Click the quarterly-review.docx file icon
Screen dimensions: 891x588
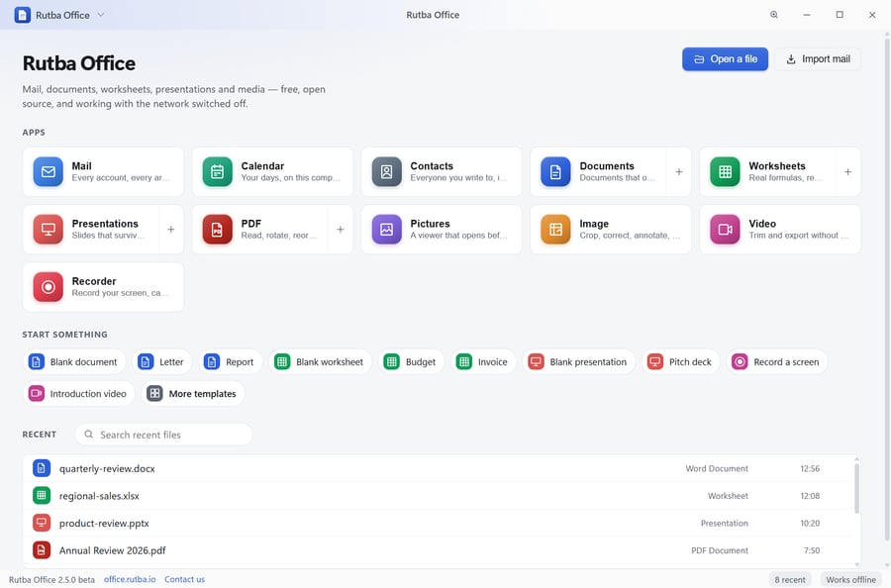click(42, 468)
